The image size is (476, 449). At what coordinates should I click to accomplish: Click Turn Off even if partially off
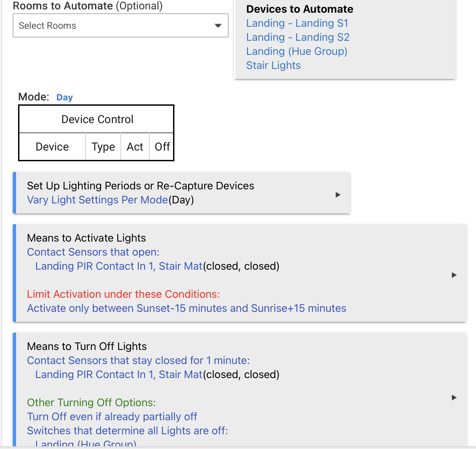pos(112,417)
